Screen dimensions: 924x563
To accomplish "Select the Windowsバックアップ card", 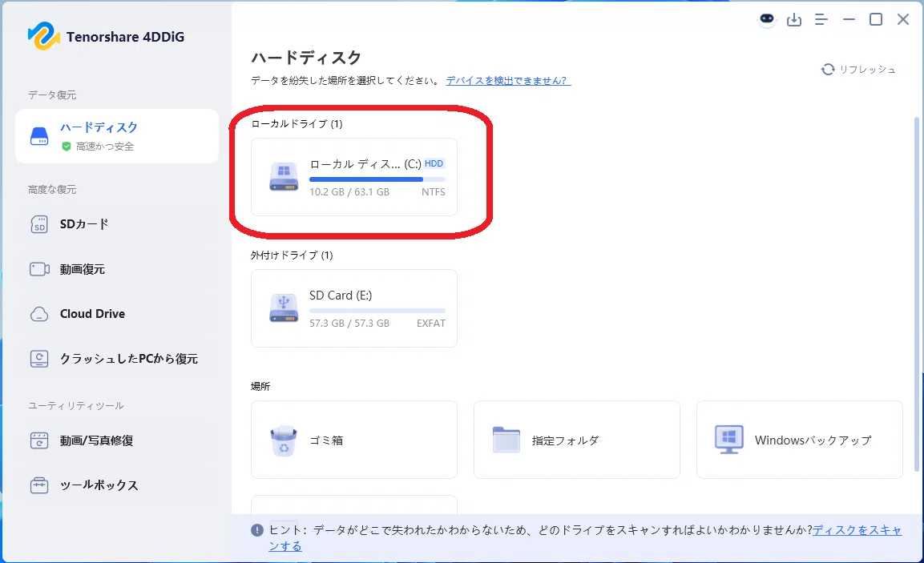I will (x=800, y=440).
